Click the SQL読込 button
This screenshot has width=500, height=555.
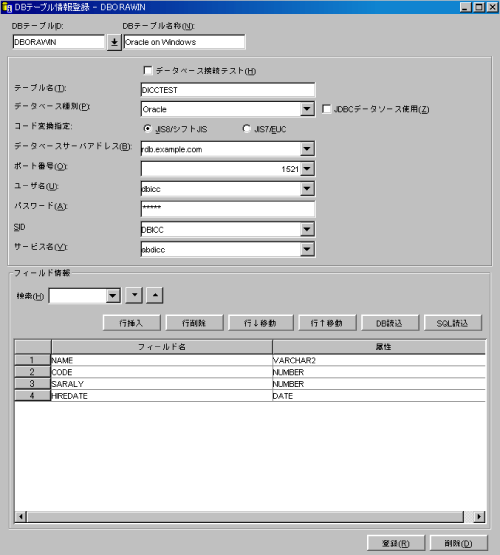click(x=453, y=323)
